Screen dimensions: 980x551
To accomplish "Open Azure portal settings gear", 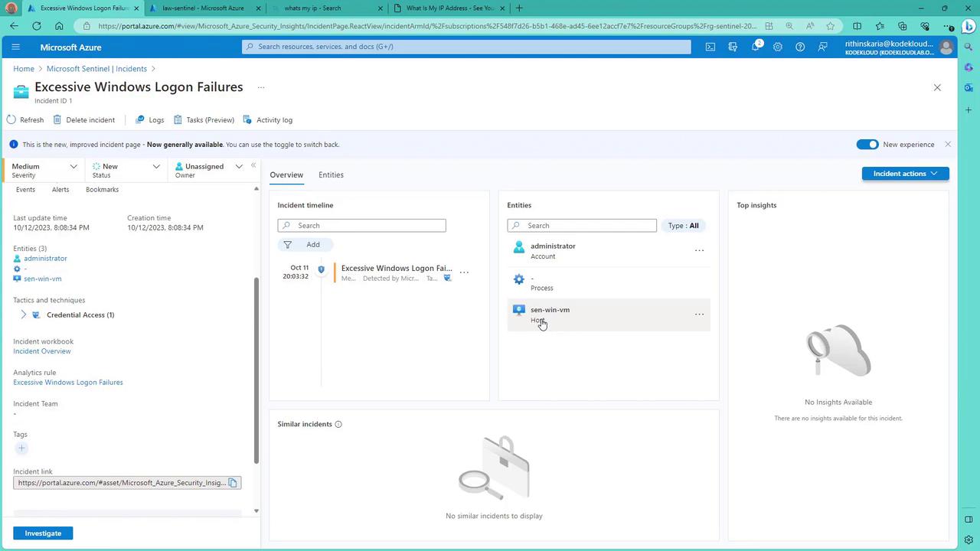I will [x=777, y=47].
